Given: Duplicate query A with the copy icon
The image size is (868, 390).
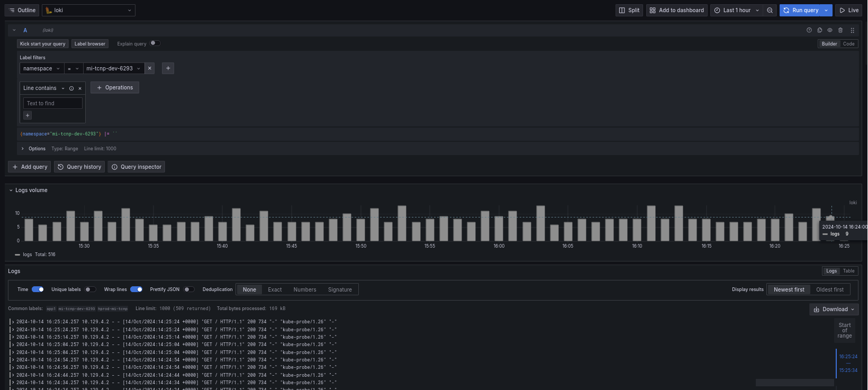Looking at the screenshot, I should click(x=819, y=30).
